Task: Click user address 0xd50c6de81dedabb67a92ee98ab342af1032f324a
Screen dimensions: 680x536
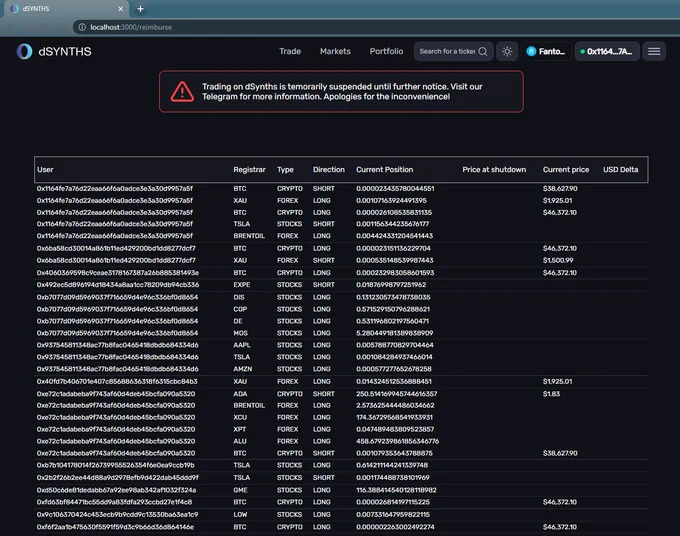Action: [116, 490]
